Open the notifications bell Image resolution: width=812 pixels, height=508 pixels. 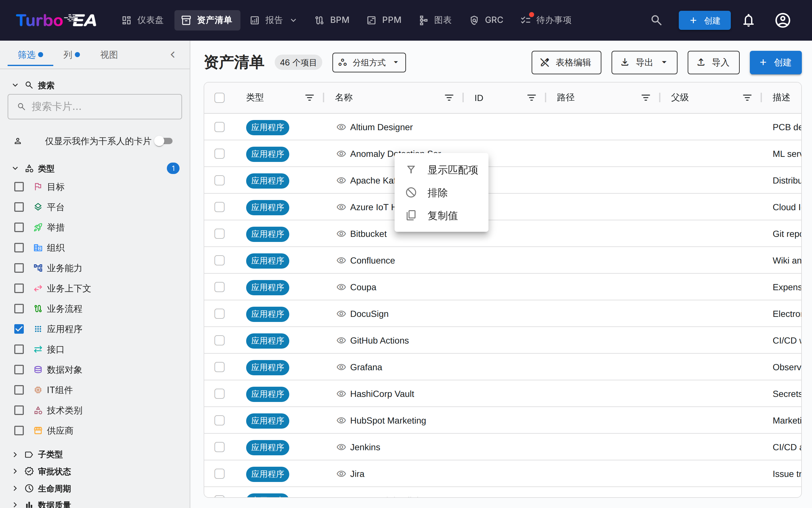[748, 20]
